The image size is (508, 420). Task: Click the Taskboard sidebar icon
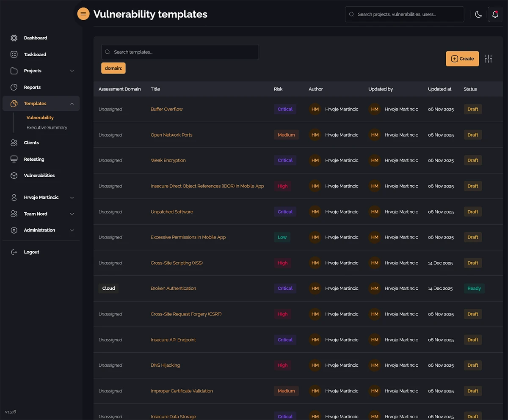click(x=14, y=55)
